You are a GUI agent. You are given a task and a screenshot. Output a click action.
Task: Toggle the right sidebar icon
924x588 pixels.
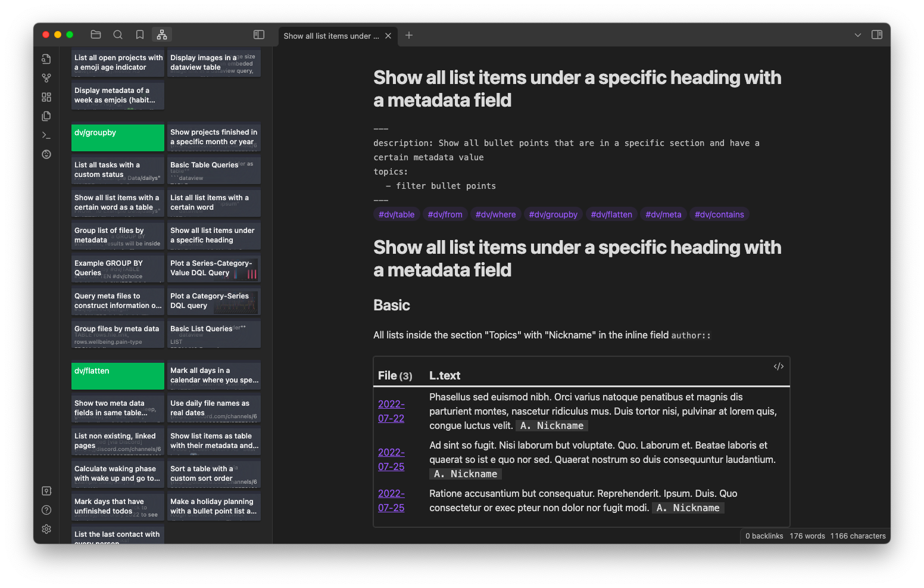[877, 35]
